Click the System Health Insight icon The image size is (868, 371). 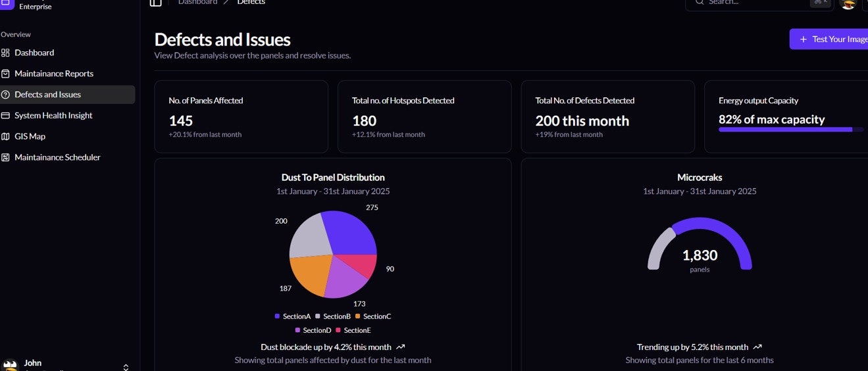tap(5, 116)
